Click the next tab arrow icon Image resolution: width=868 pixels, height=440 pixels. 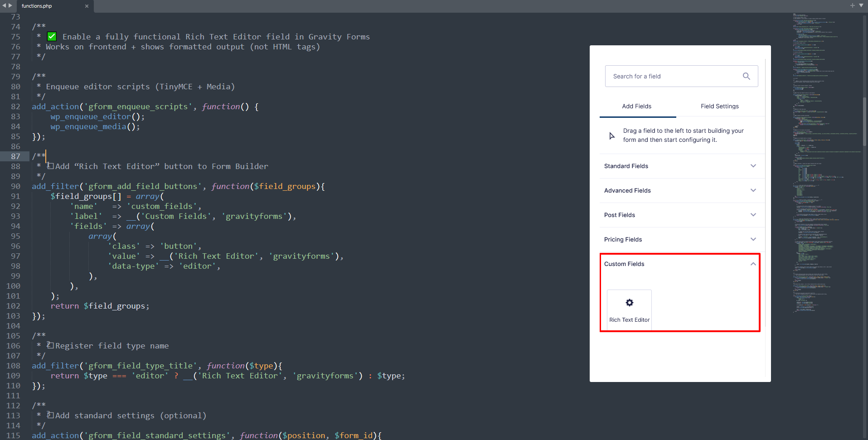[10, 5]
